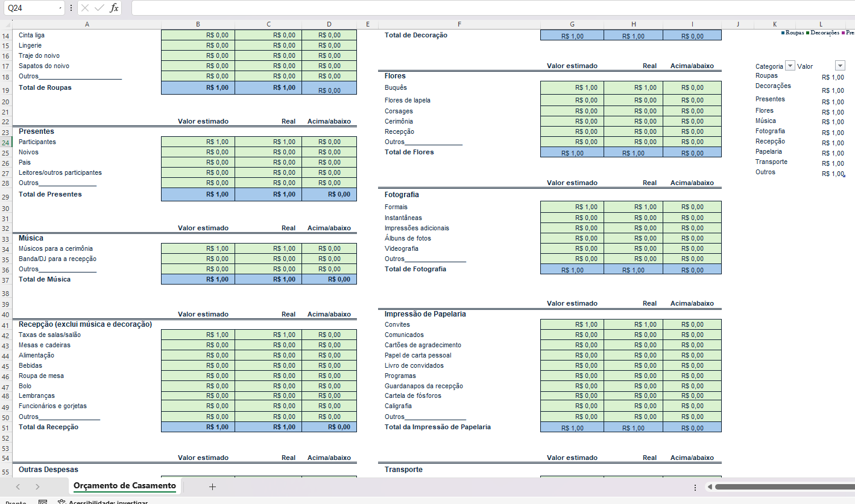This screenshot has width=855, height=504.
Task: Select the Orçamento de Casamento sheet tab
Action: (x=125, y=486)
